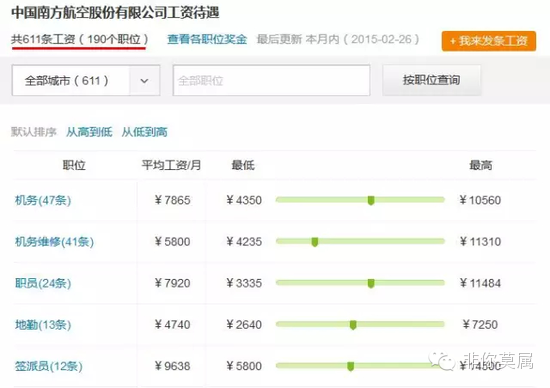Open the 地勤(13条) position link
The image size is (550, 388).
coord(43,325)
